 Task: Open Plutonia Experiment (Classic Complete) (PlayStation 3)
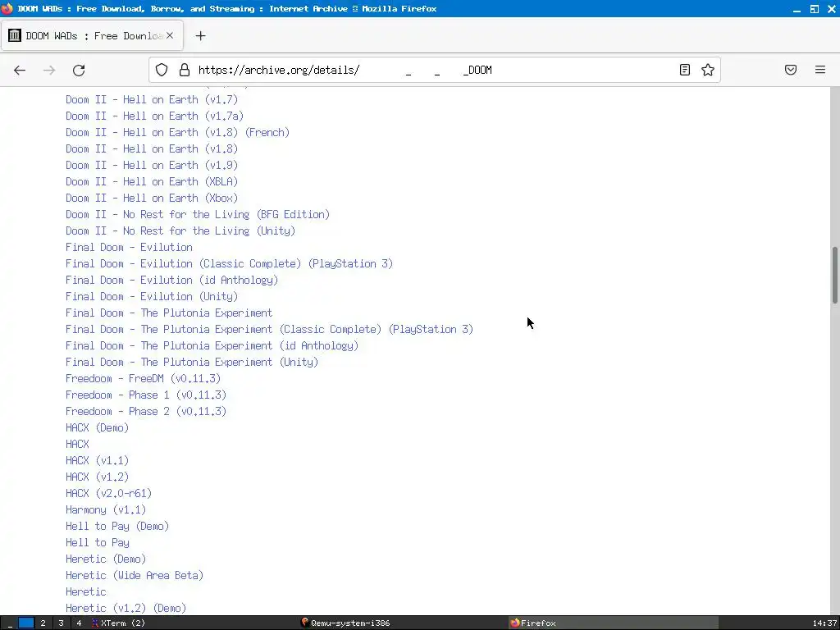269,330
